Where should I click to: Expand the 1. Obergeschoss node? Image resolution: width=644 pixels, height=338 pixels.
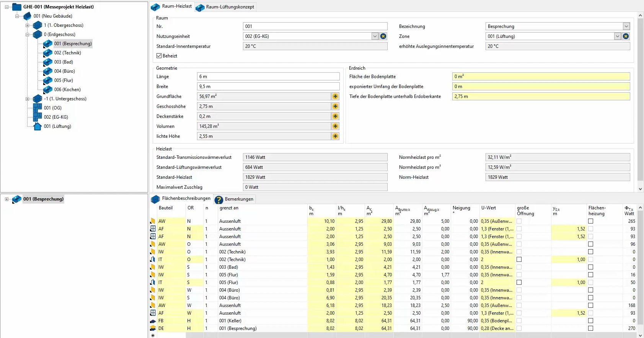[27, 25]
